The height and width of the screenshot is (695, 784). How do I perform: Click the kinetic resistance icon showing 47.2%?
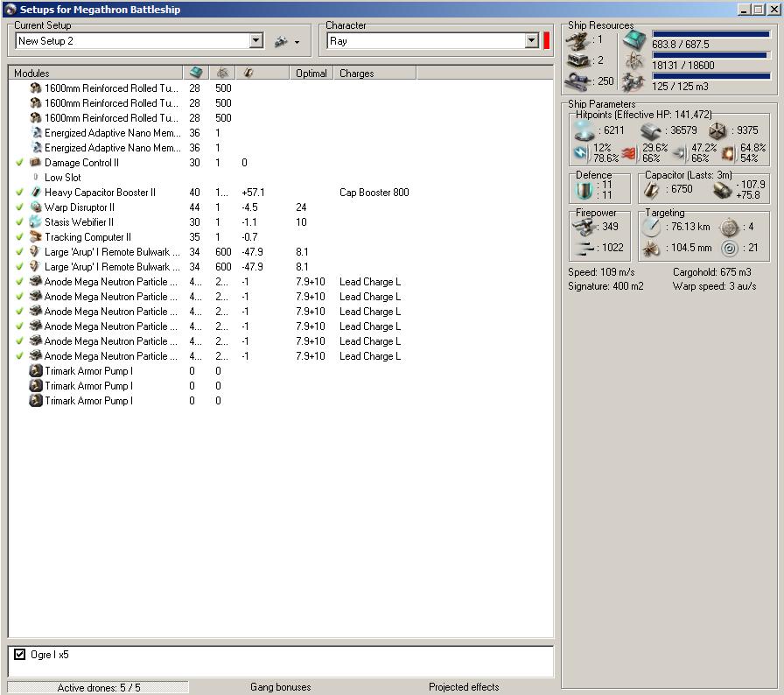coord(678,153)
